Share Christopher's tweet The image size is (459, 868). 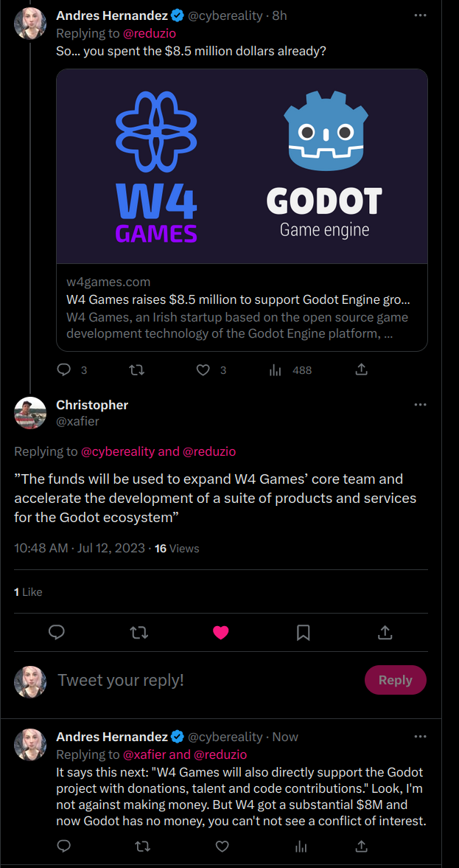point(385,632)
